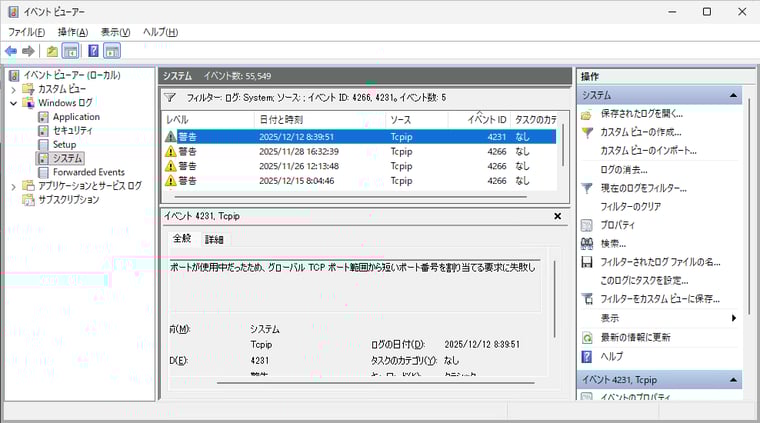
Task: Open the 操作 menu
Action: 73,32
